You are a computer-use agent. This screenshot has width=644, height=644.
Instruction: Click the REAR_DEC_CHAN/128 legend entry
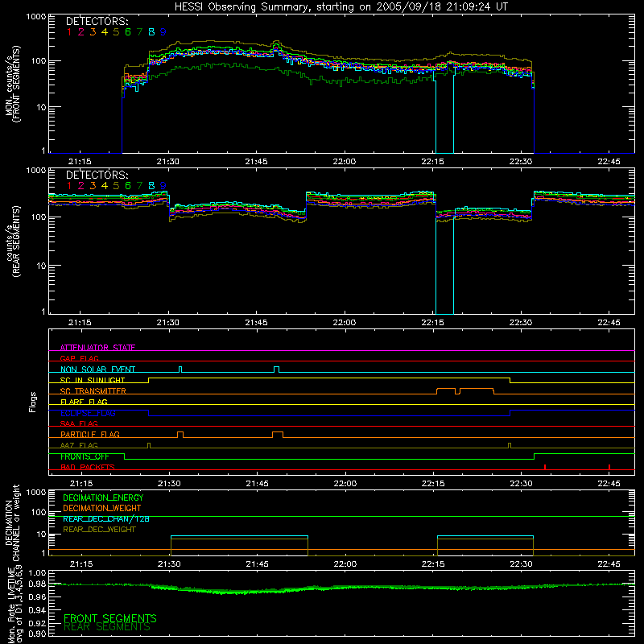click(x=106, y=518)
